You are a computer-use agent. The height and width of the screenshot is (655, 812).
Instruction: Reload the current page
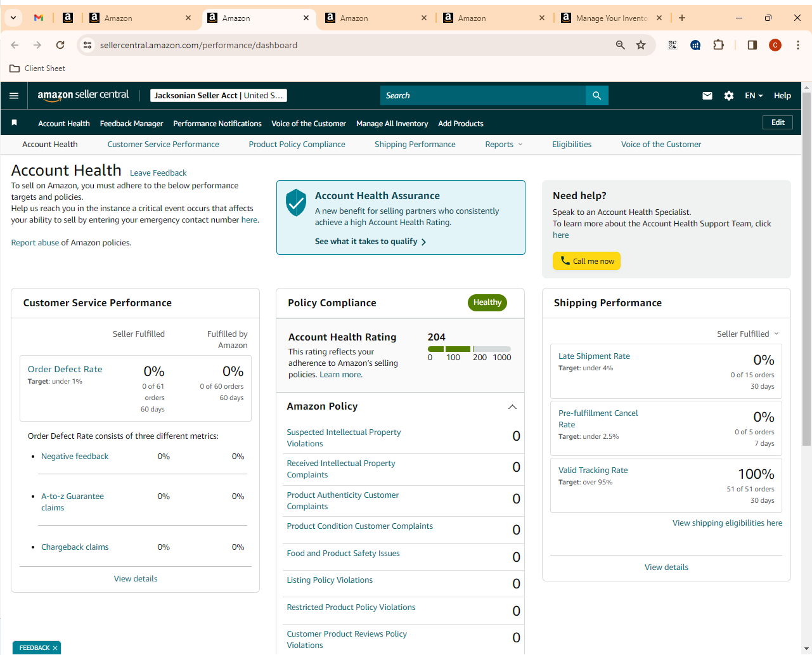click(x=60, y=45)
